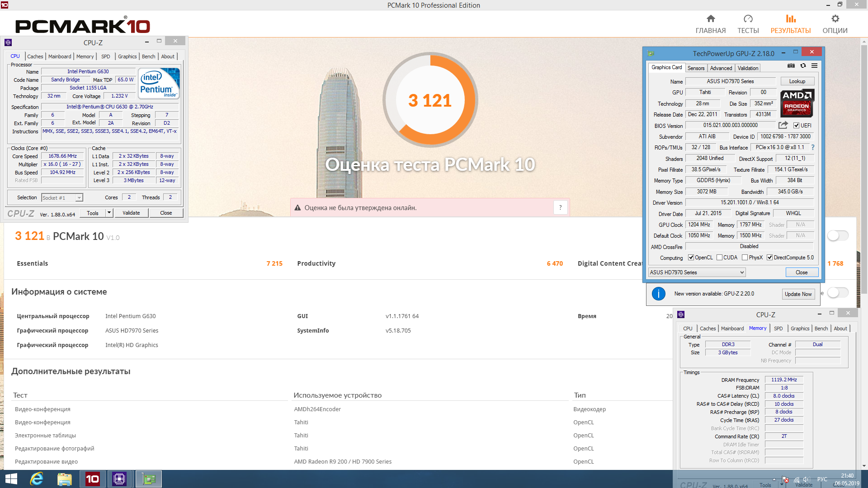Toggle the PhysX checkbox in GPU-Z
The height and width of the screenshot is (488, 868).
[x=745, y=258]
